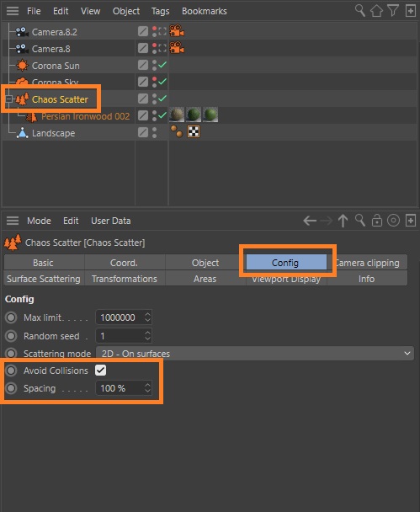Switch to the Surface Scattering tab
This screenshot has height=512, width=420.
point(44,279)
